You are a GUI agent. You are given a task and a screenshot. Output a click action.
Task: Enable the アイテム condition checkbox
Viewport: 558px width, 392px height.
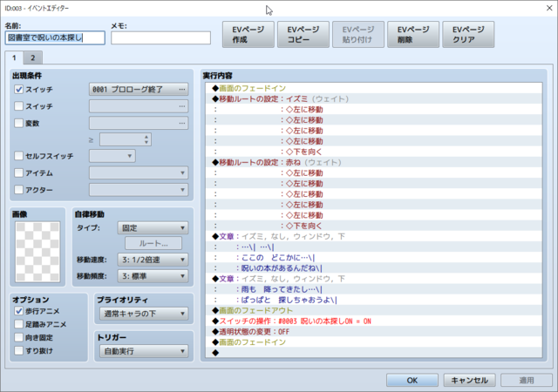[x=18, y=172]
